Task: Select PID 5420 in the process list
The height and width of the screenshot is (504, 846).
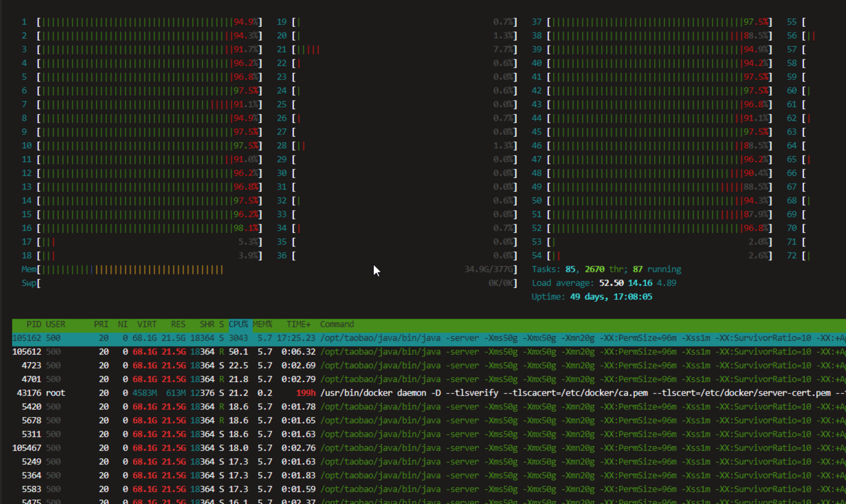Action: coord(428,407)
